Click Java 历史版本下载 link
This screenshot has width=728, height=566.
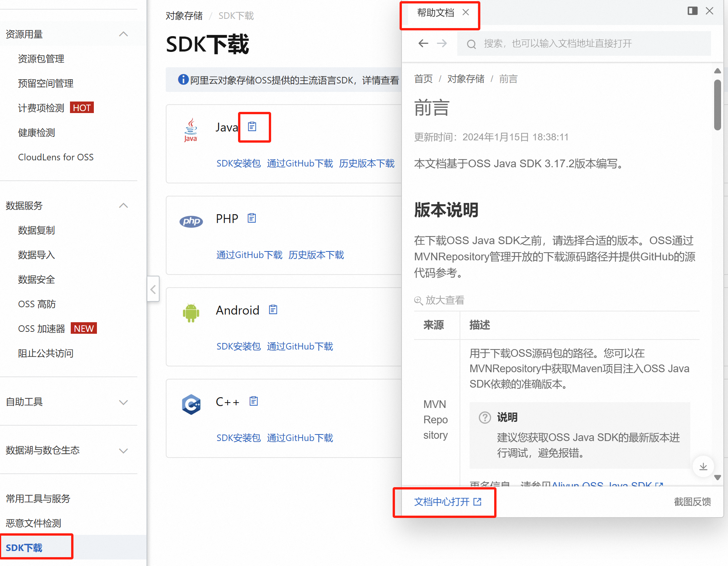367,163
